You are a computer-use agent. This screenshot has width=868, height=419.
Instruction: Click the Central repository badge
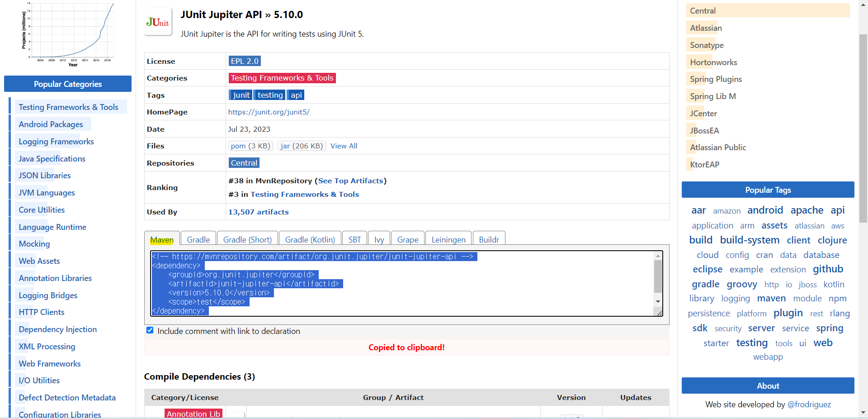[244, 163]
